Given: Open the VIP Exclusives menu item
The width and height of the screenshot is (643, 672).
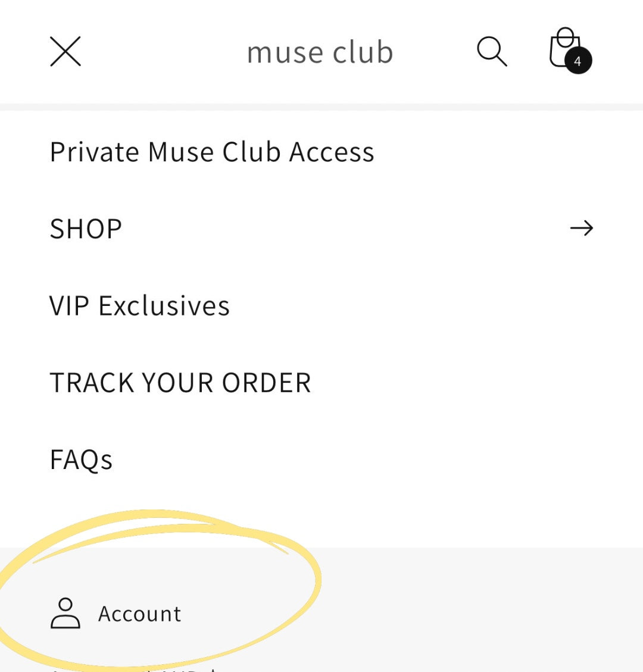Looking at the screenshot, I should 140,305.
